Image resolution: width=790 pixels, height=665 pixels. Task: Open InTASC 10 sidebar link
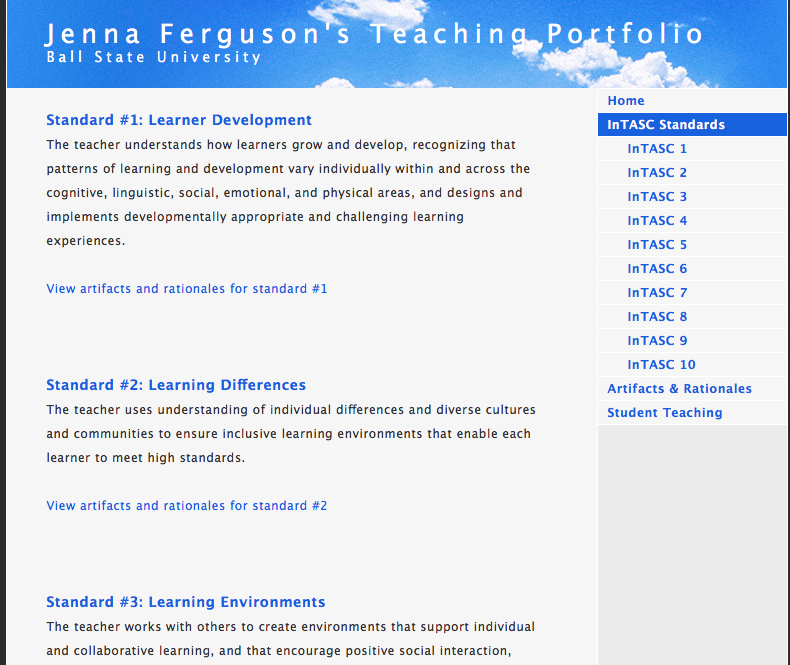[x=661, y=365]
